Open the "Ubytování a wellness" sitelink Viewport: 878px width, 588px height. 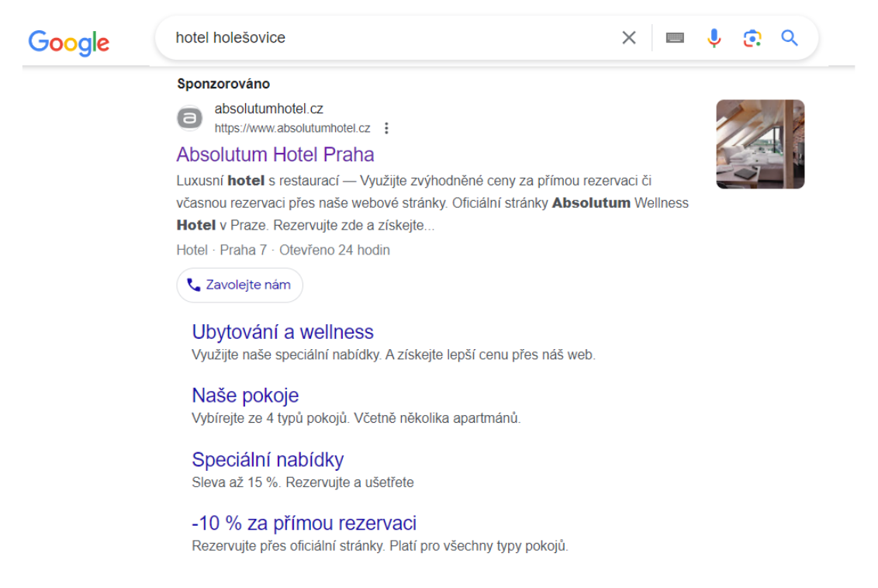pos(282,332)
